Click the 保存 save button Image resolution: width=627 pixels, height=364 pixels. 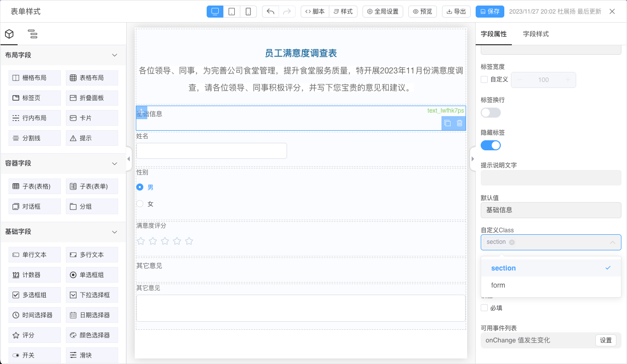pos(490,11)
